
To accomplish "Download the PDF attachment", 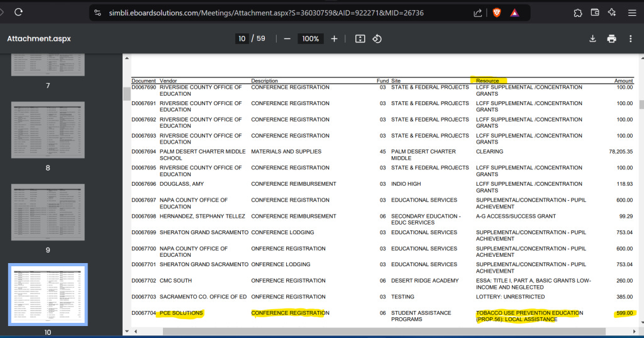I will 592,38.
